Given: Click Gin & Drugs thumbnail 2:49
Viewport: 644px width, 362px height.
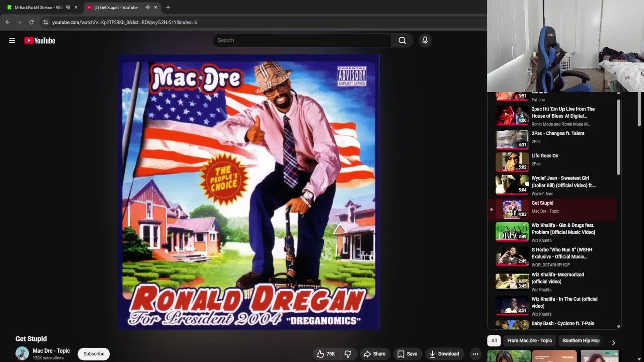Looking at the screenshot, I should (x=512, y=232).
